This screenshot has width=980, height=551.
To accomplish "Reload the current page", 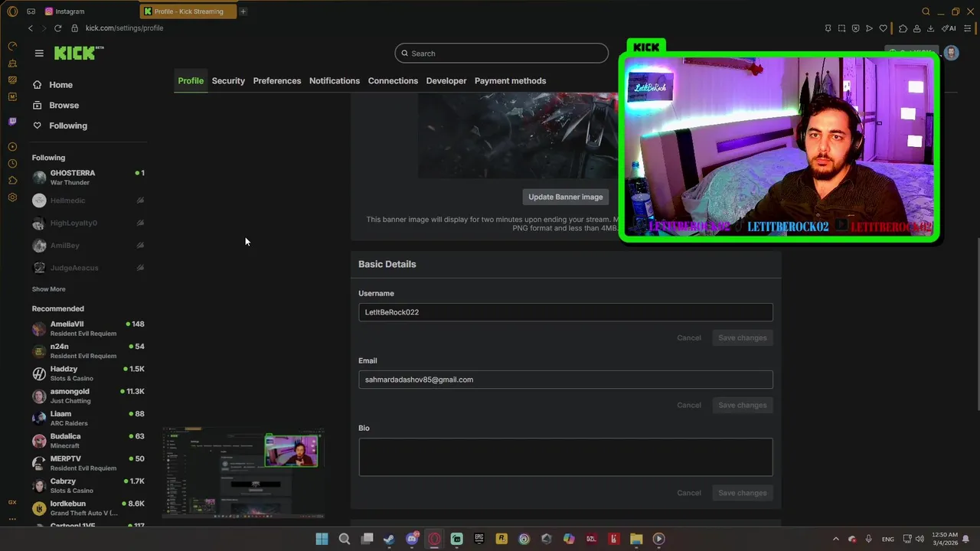I will pos(57,28).
